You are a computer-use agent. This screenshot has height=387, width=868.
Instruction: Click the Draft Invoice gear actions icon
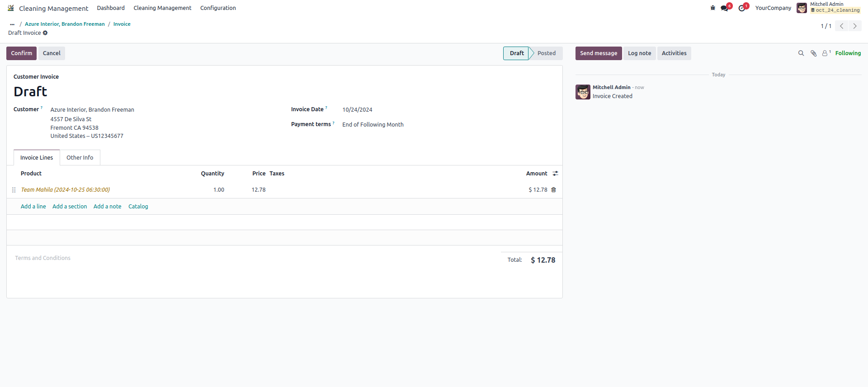pos(45,33)
